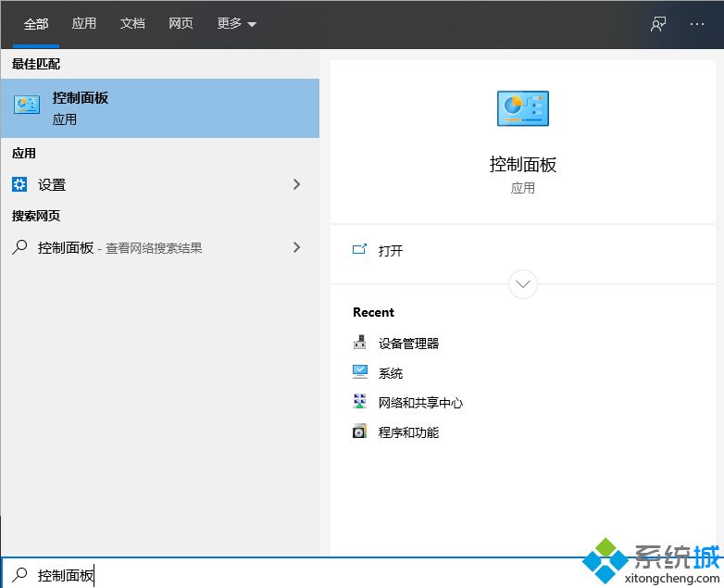Select the 网页 tab
The height and width of the screenshot is (588, 724).
click(181, 24)
